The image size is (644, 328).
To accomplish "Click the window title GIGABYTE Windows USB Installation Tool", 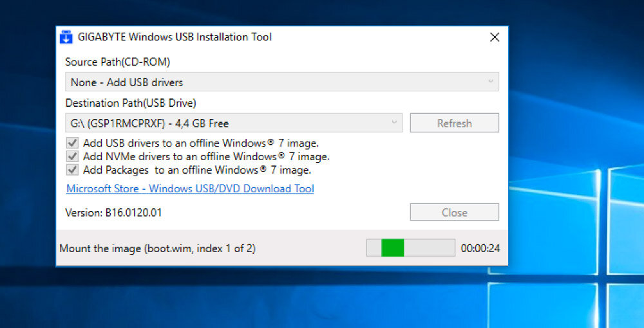I will tap(175, 37).
